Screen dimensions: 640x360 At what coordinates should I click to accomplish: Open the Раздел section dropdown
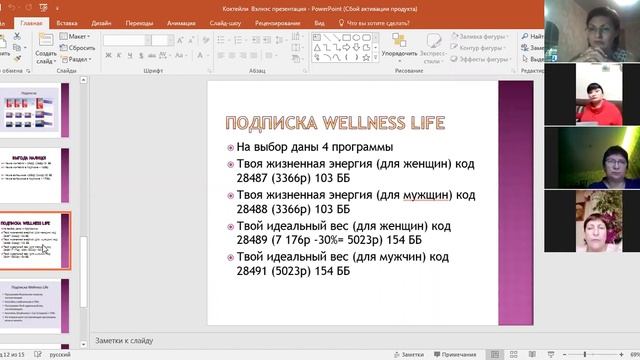point(77,59)
